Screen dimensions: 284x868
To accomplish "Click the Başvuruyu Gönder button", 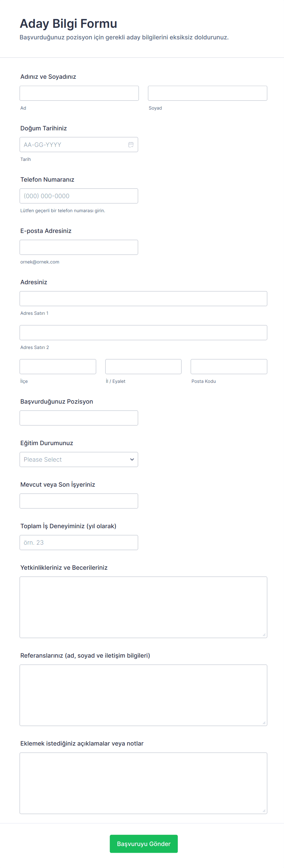I will point(144,843).
